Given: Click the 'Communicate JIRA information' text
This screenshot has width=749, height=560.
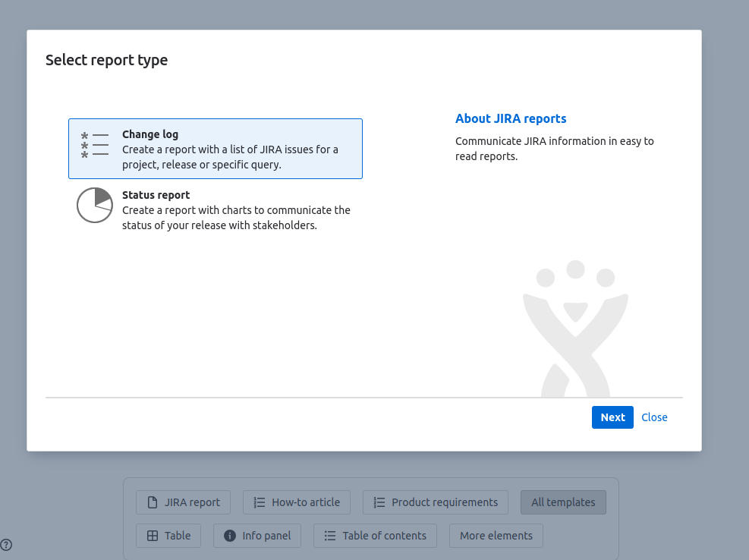Looking at the screenshot, I should tap(554, 149).
